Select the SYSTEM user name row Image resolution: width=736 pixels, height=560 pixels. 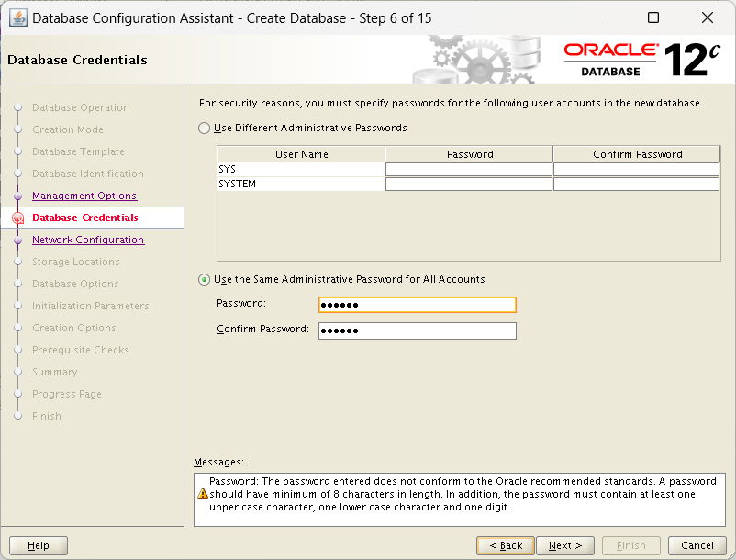coord(301,184)
